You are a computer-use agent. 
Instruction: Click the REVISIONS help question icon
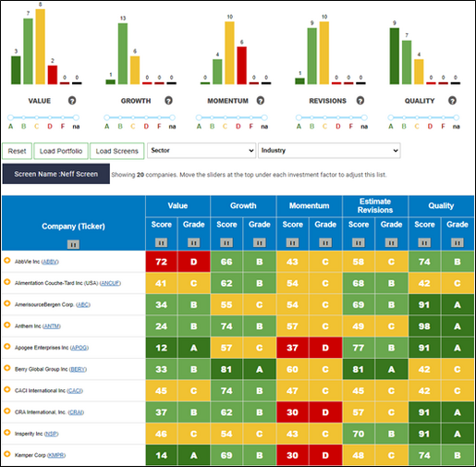[x=360, y=101]
